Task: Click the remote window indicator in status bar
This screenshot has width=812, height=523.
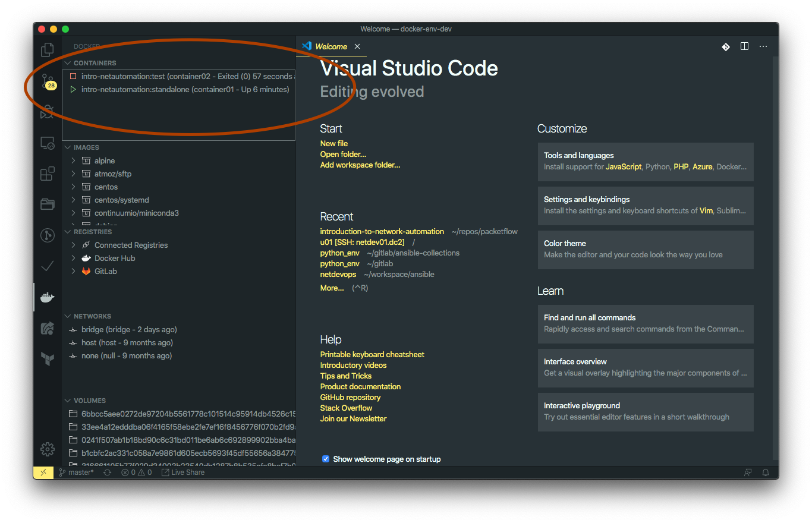Action: (43, 472)
